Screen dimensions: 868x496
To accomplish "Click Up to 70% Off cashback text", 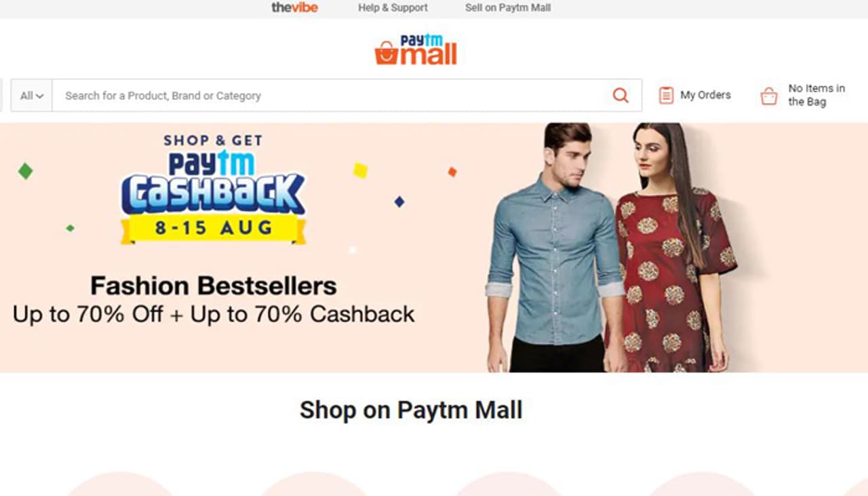I will pos(214,314).
